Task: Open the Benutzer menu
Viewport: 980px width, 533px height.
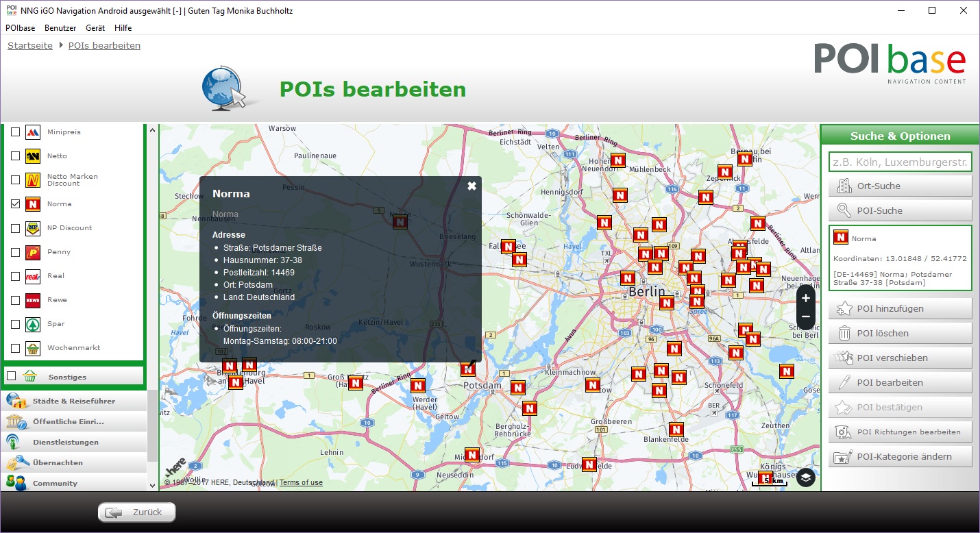Action: [x=60, y=28]
